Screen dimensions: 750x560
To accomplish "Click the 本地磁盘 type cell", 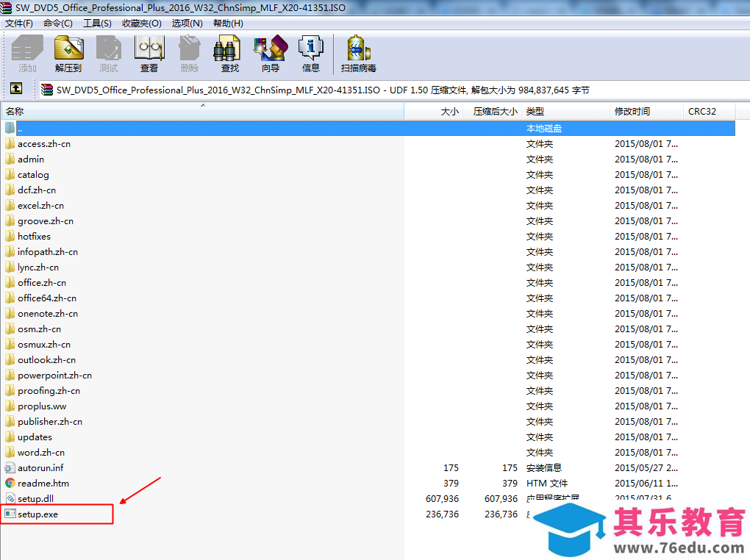I will 544,128.
